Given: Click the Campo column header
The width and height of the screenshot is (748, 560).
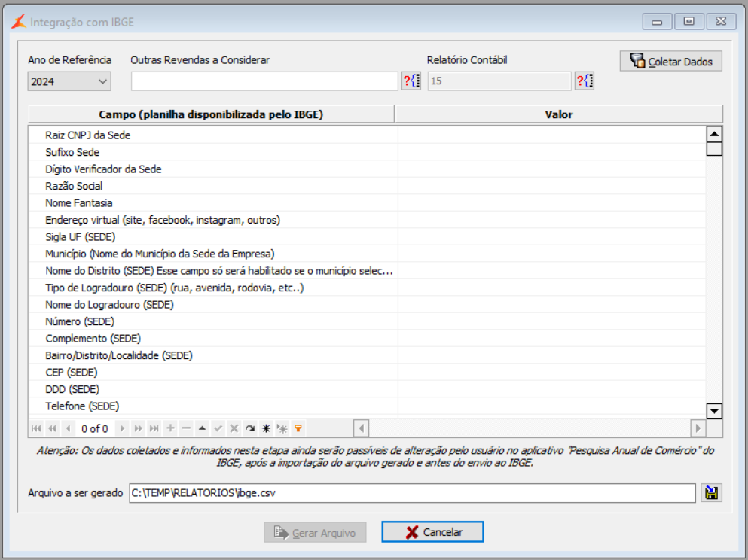Looking at the screenshot, I should coord(211,114).
